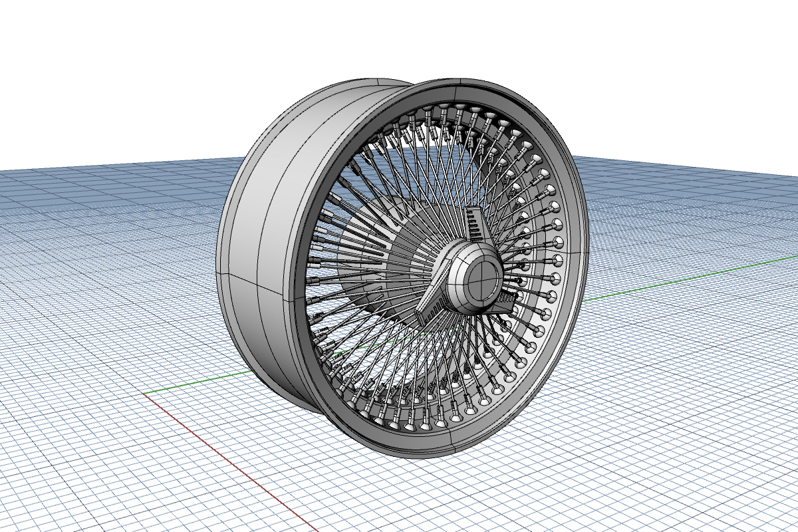This screenshot has width=798, height=532.
Task: Click the distant grid left of the wheel
Action: coord(100,199)
